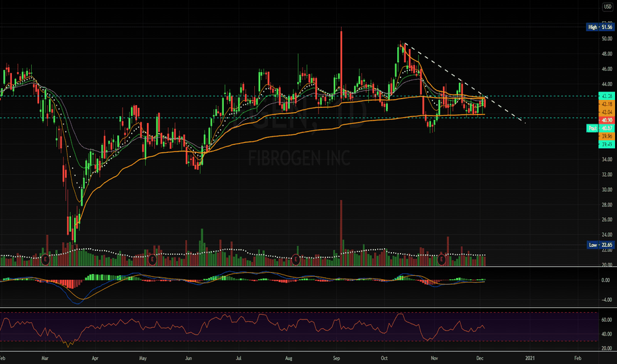
Task: Click the MACD 0.00 scale label
Action: tap(606, 280)
